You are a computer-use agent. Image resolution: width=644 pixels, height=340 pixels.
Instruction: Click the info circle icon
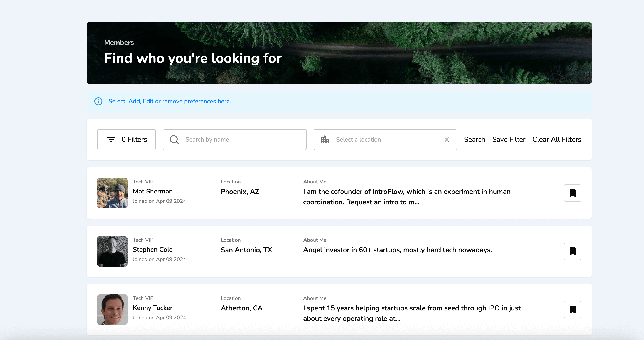click(98, 101)
